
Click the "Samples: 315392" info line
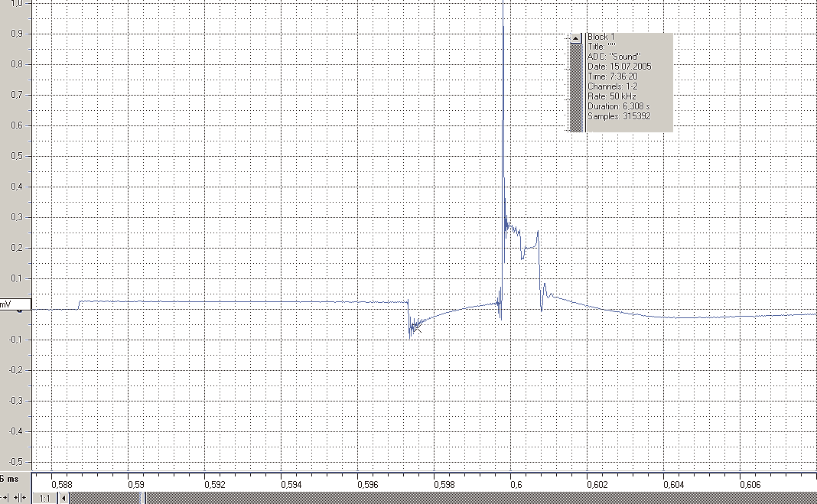coord(619,116)
